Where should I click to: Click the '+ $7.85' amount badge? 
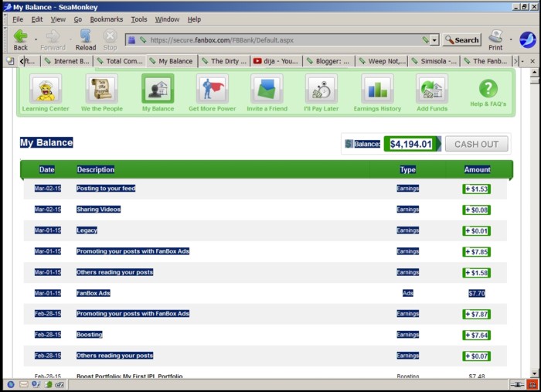tap(477, 252)
